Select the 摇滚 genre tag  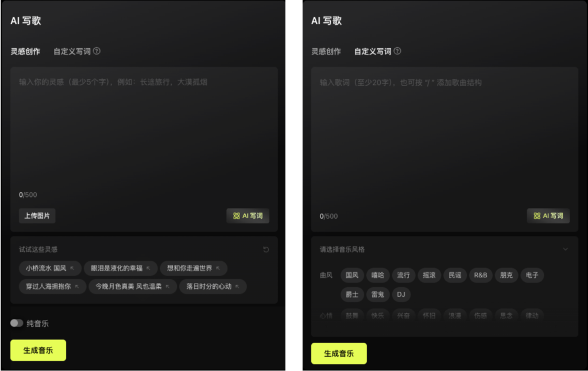[x=429, y=275]
